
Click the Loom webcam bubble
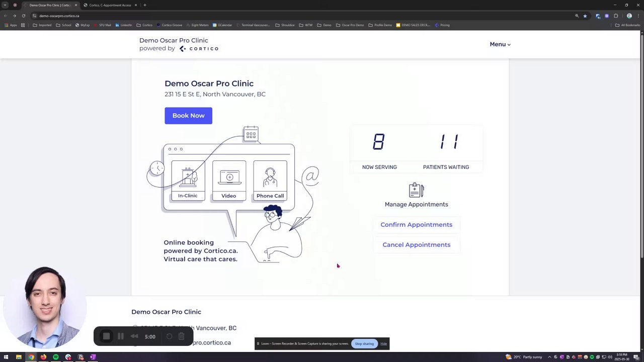click(45, 307)
